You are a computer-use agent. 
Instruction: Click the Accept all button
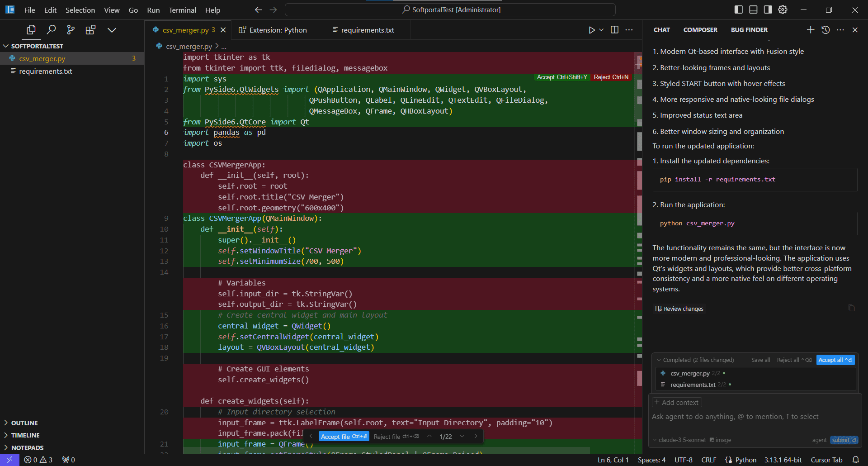(x=835, y=360)
